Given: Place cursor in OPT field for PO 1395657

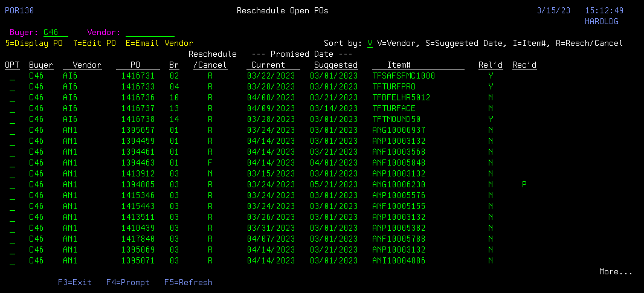Looking at the screenshot, I should (12, 130).
